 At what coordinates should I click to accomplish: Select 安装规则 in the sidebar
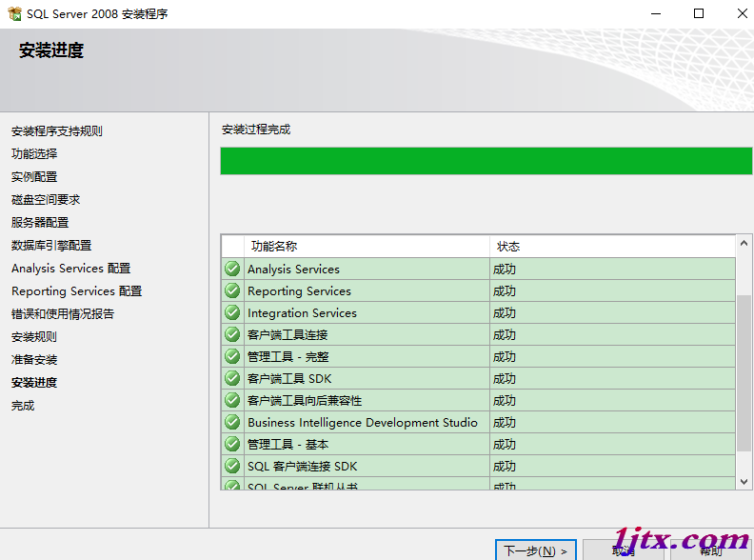pyautogui.click(x=34, y=337)
